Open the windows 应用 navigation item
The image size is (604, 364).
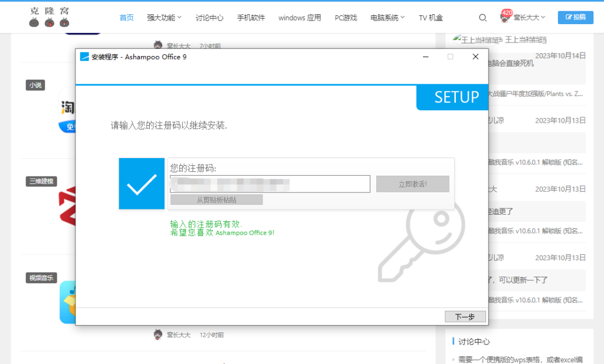coord(300,18)
